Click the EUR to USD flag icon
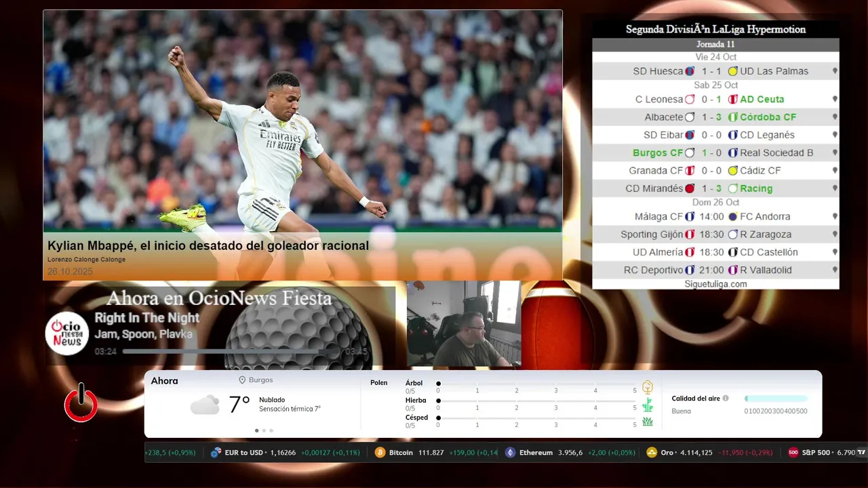 tap(216, 453)
